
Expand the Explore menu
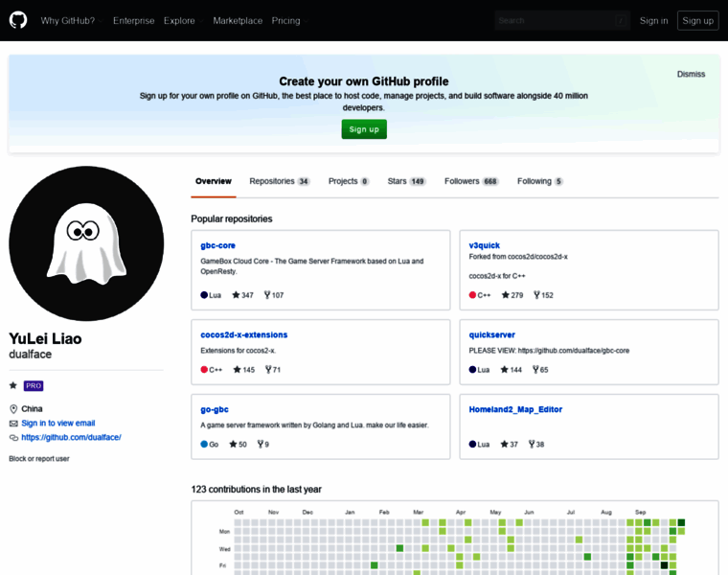(182, 20)
